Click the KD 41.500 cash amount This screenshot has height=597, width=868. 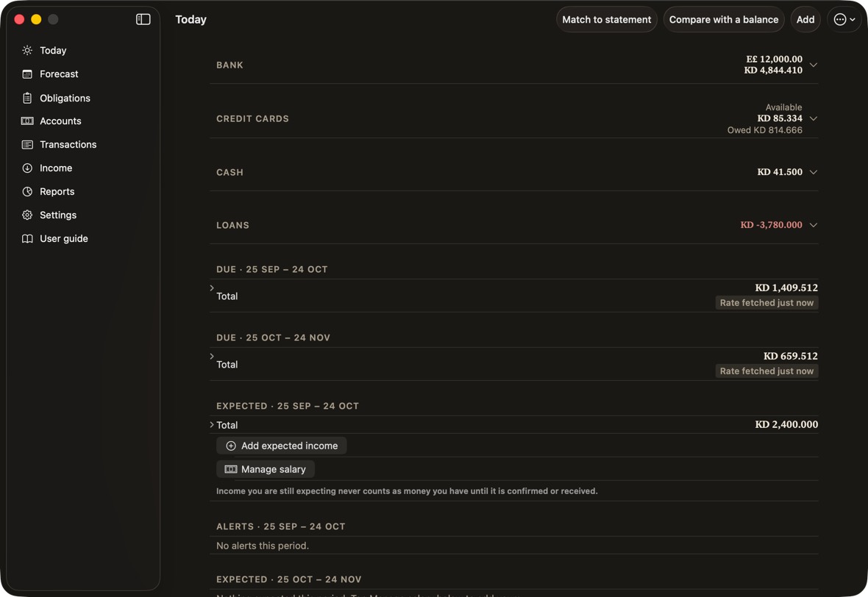click(780, 172)
